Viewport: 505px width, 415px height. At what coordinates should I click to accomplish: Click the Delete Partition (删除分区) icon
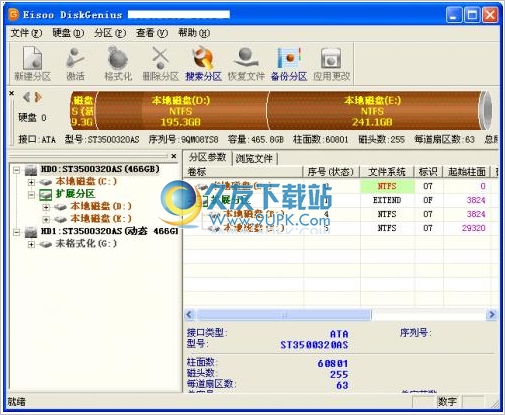[x=161, y=64]
